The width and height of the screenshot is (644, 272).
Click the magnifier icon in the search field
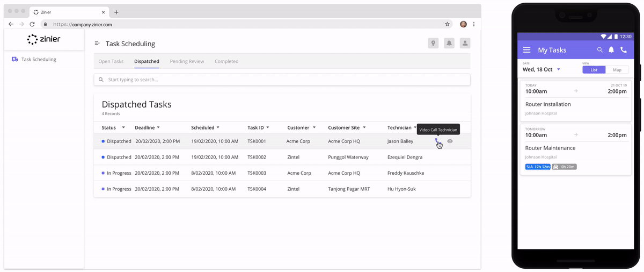101,80
